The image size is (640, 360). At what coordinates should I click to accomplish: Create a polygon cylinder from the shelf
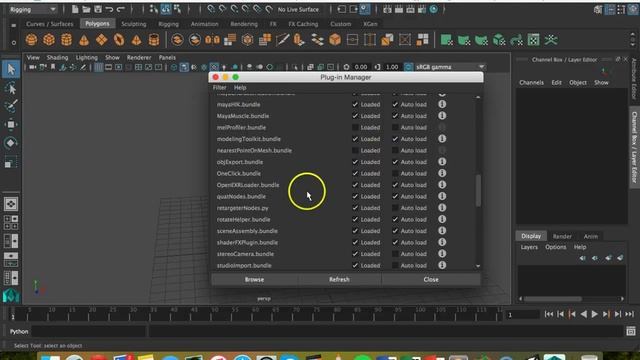click(x=67, y=40)
